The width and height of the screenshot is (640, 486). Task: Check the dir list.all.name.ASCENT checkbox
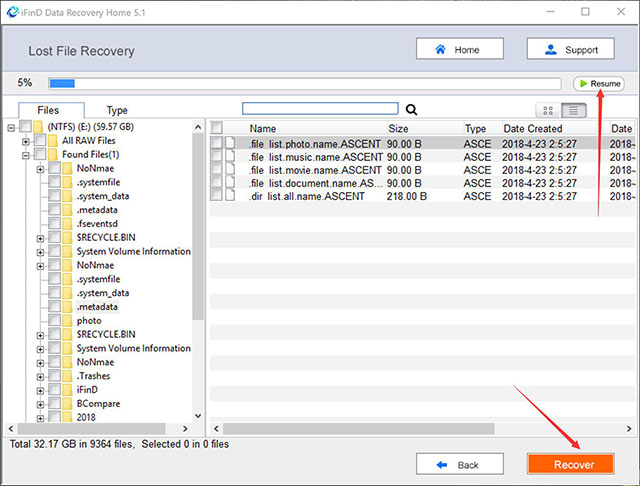(x=216, y=195)
